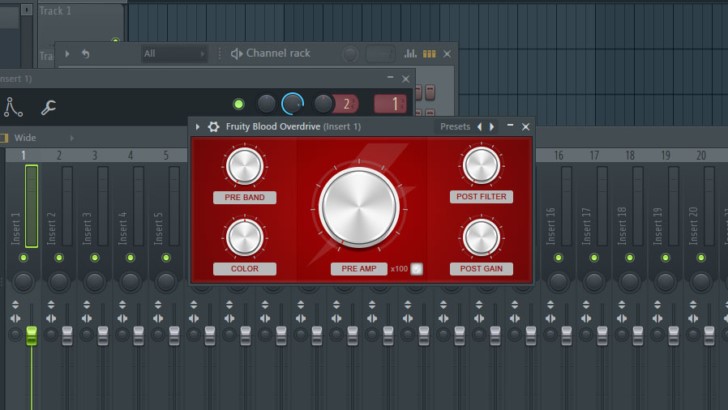728x410 pixels.
Task: Click Insert 1 pan knob
Action: (x=23, y=281)
